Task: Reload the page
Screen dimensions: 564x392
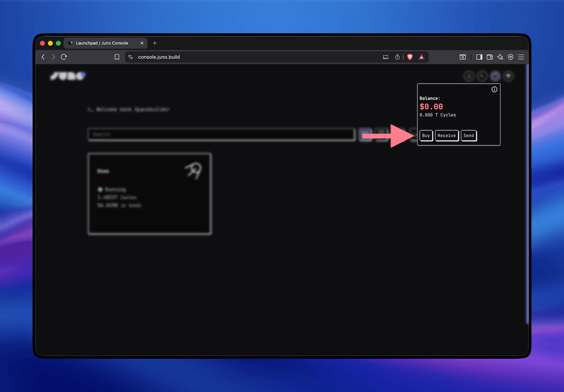Action: click(x=64, y=57)
